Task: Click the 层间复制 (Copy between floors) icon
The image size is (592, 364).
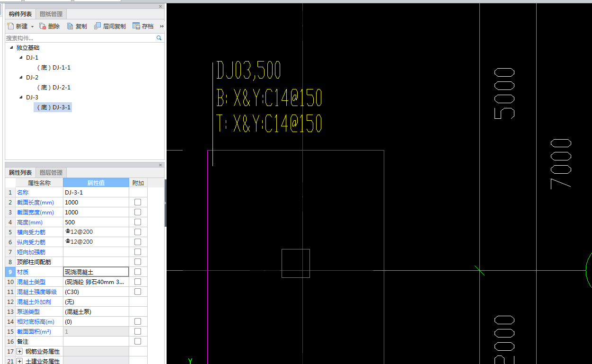Action: [x=97, y=27]
